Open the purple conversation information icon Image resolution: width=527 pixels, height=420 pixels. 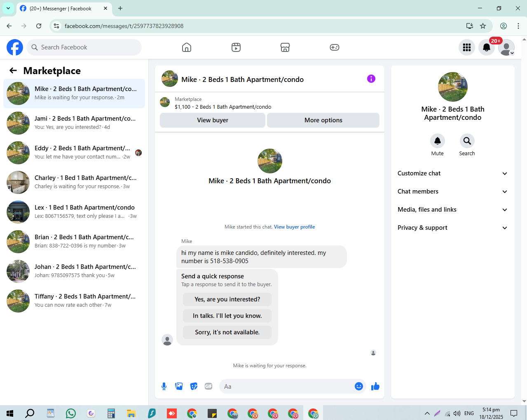click(x=371, y=79)
